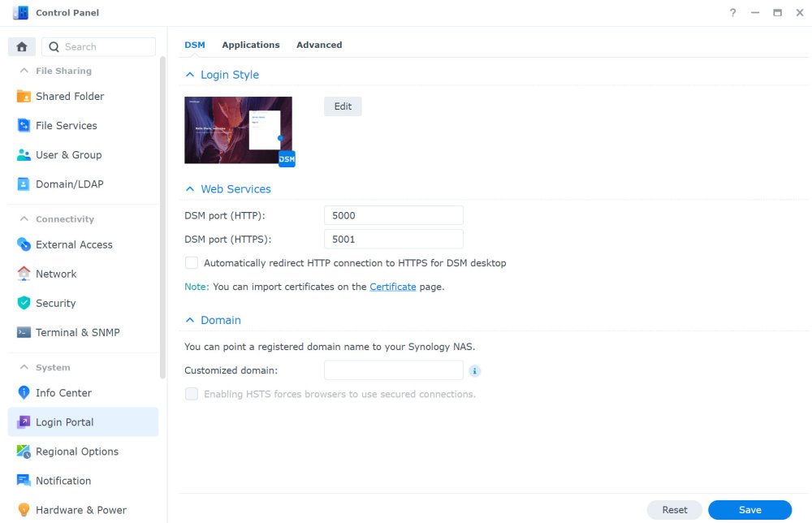Switch to the Applications tab
This screenshot has height=523, width=812.
coord(251,45)
